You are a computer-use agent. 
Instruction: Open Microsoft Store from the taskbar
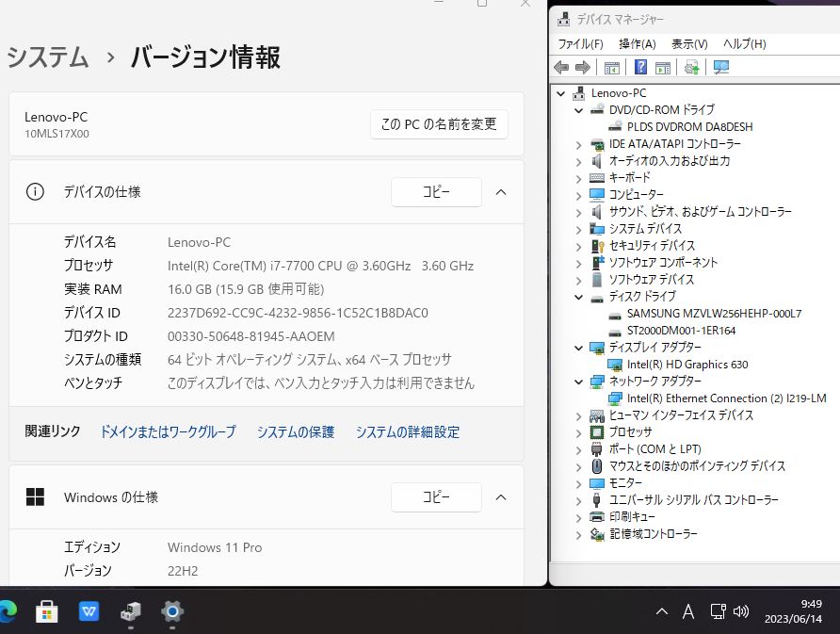click(x=46, y=611)
